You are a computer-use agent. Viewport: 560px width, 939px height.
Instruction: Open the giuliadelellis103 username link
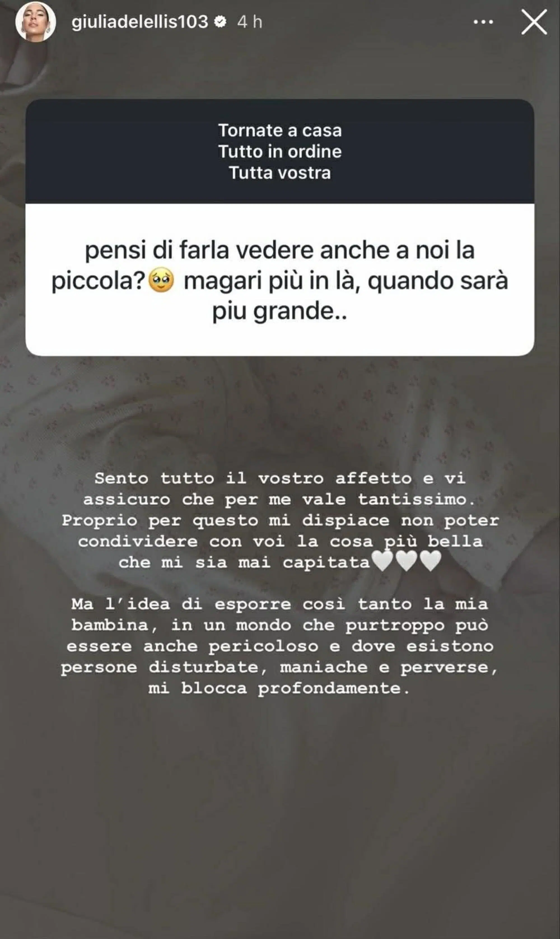[140, 22]
